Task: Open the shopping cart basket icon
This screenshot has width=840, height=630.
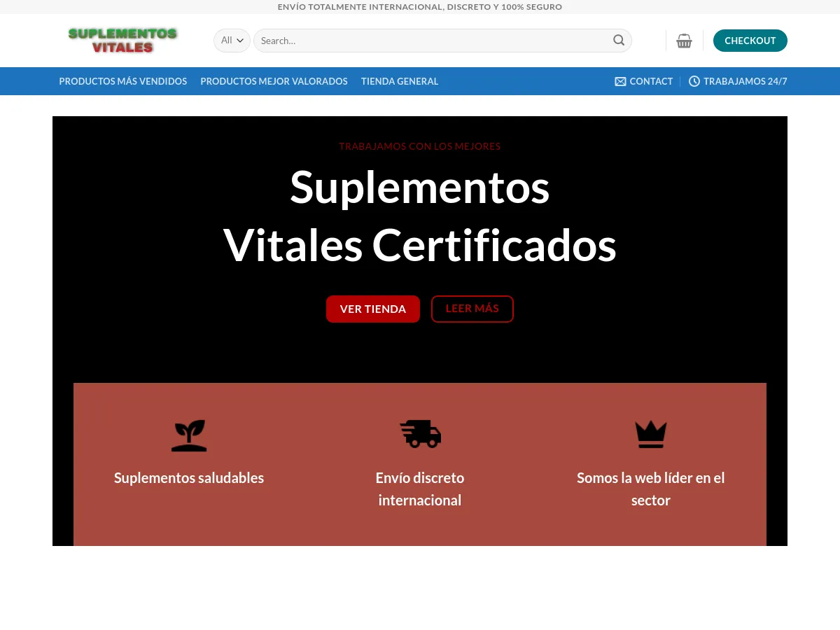Action: (x=684, y=41)
